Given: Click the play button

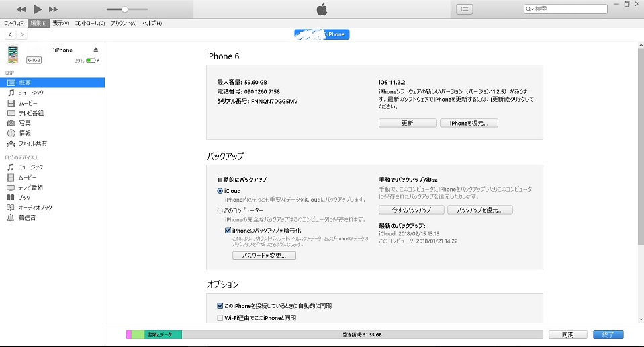Looking at the screenshot, I should tap(38, 9).
